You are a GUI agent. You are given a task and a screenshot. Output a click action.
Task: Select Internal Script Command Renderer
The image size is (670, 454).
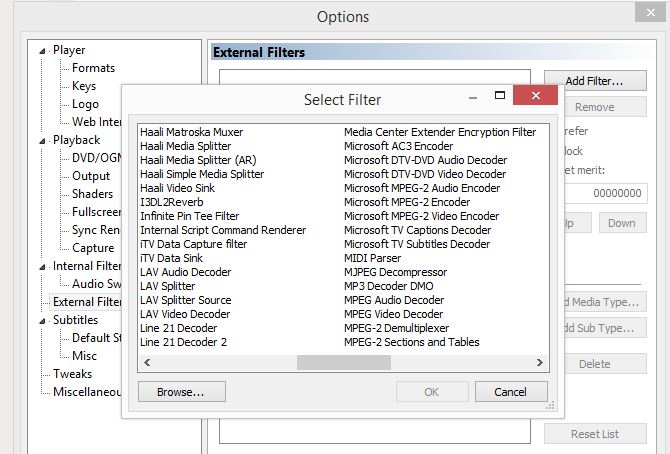(223, 230)
